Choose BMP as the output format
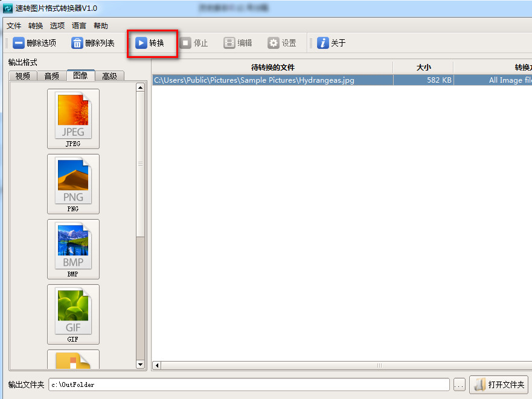Viewport: 532px width, 399px height. [x=73, y=249]
